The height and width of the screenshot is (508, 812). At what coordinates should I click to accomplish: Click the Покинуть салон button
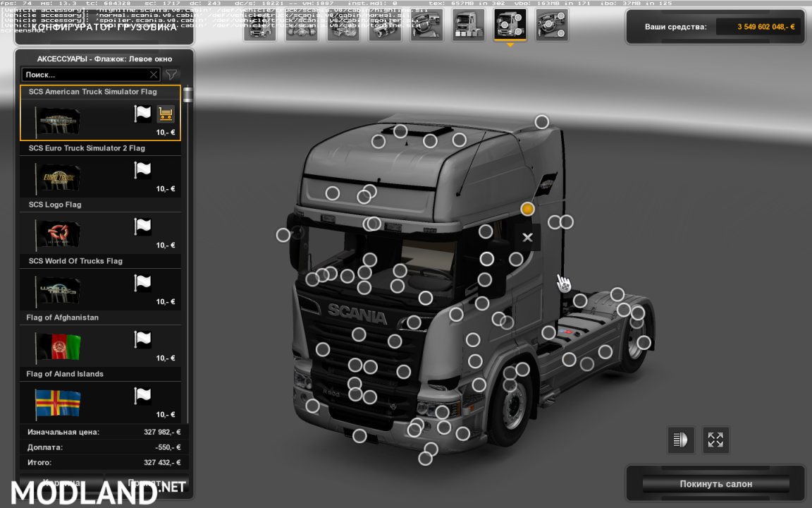point(715,484)
